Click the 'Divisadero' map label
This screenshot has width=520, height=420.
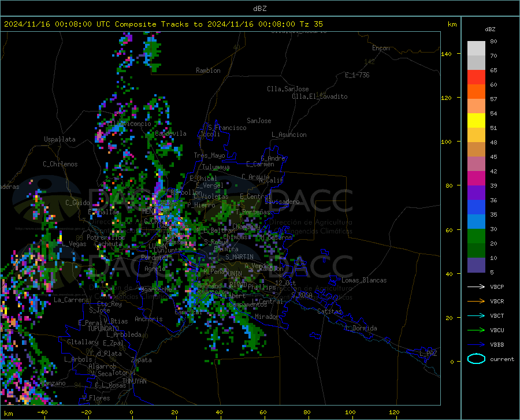pos(282,202)
